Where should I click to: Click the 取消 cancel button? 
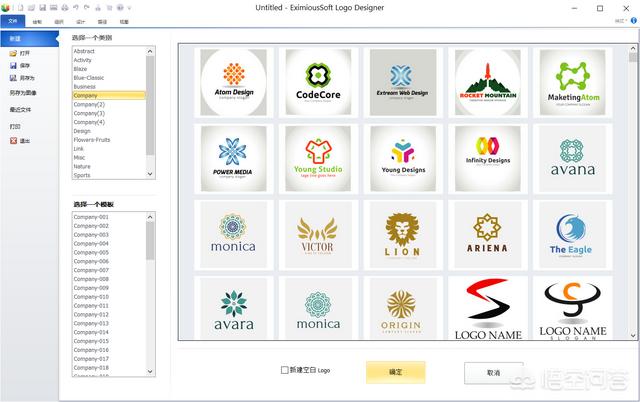click(493, 373)
